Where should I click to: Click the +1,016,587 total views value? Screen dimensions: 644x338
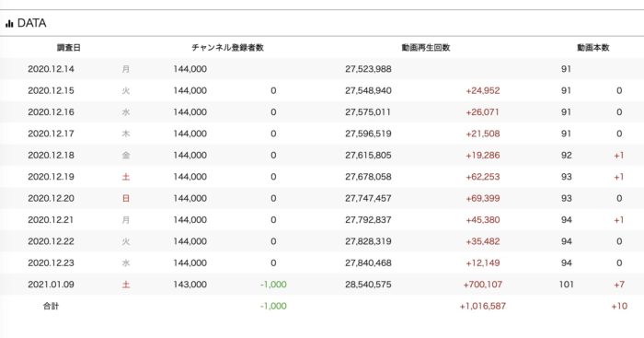(x=483, y=306)
